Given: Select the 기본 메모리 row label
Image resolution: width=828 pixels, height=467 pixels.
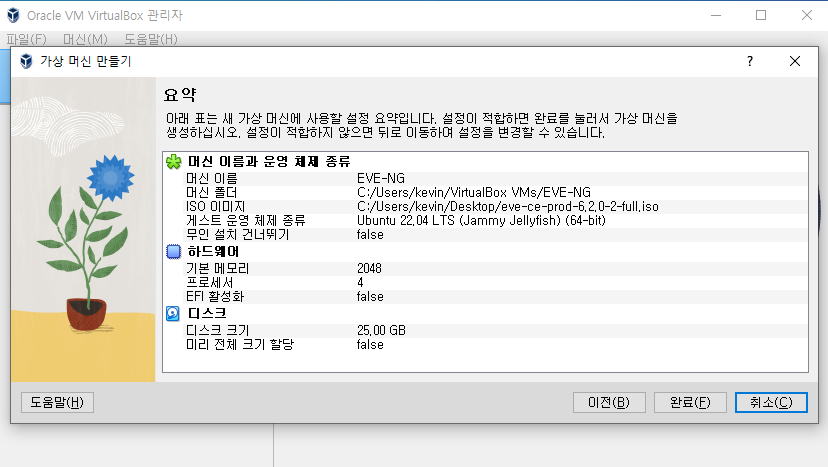Looking at the screenshot, I should pos(217,268).
